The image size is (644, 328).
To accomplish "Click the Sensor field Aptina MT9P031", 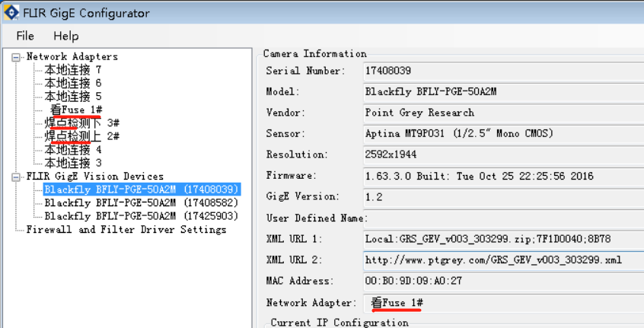I will [503, 134].
